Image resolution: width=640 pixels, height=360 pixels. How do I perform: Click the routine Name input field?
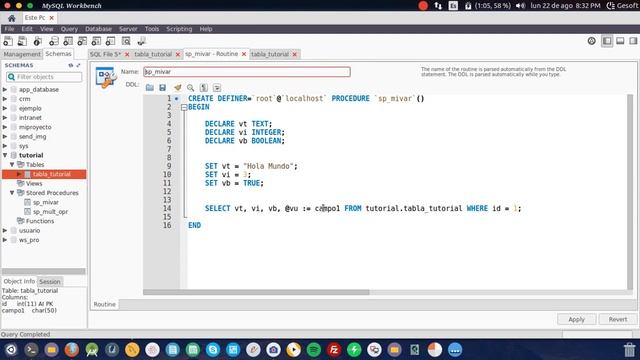point(247,72)
